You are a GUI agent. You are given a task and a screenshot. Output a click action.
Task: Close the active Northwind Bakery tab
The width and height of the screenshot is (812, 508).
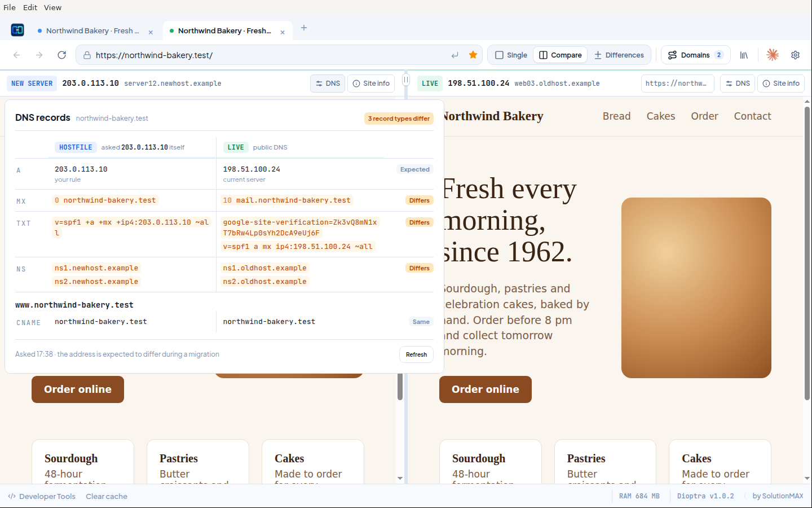coord(283,32)
